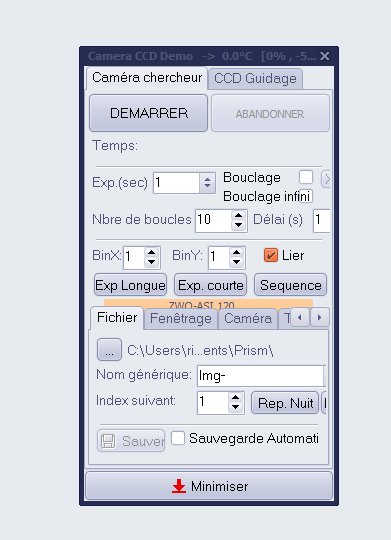Viewport: 391px width, 540px height.
Task: Open the Exp.(sec) spinner arrows
Action: click(207, 183)
